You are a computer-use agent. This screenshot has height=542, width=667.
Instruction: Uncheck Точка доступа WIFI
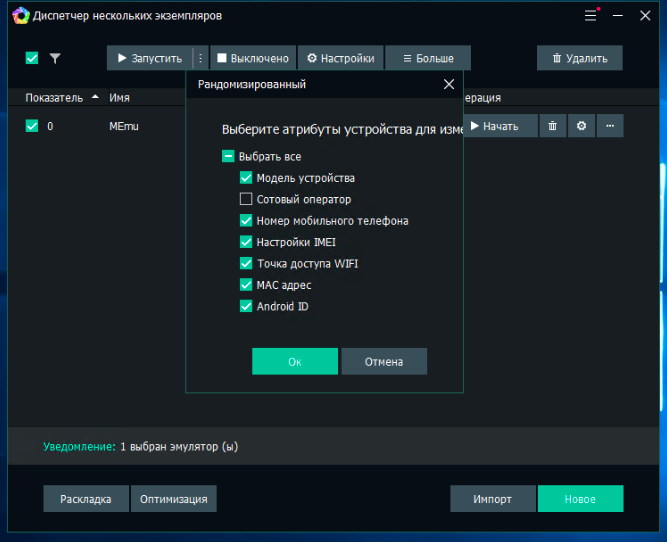click(246, 263)
